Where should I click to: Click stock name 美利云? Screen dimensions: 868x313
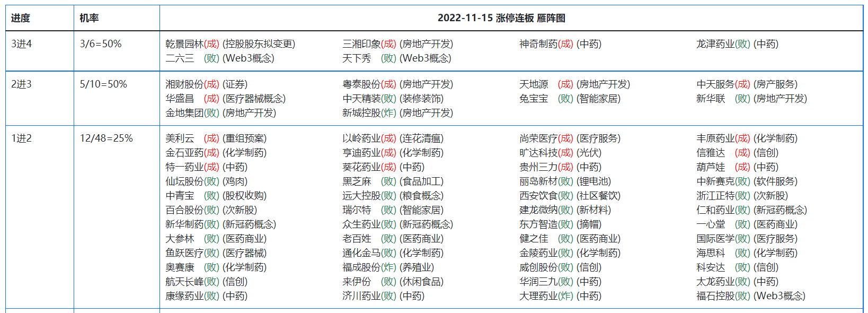tap(180, 138)
